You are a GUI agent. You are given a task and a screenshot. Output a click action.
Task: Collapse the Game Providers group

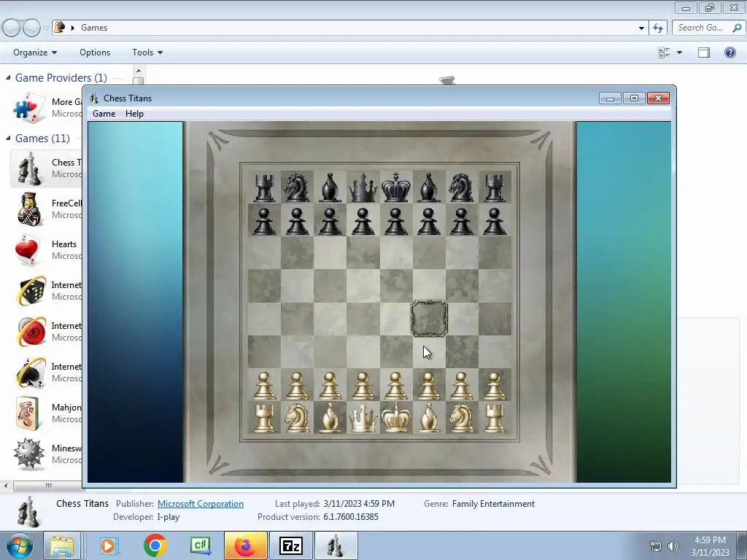point(8,77)
